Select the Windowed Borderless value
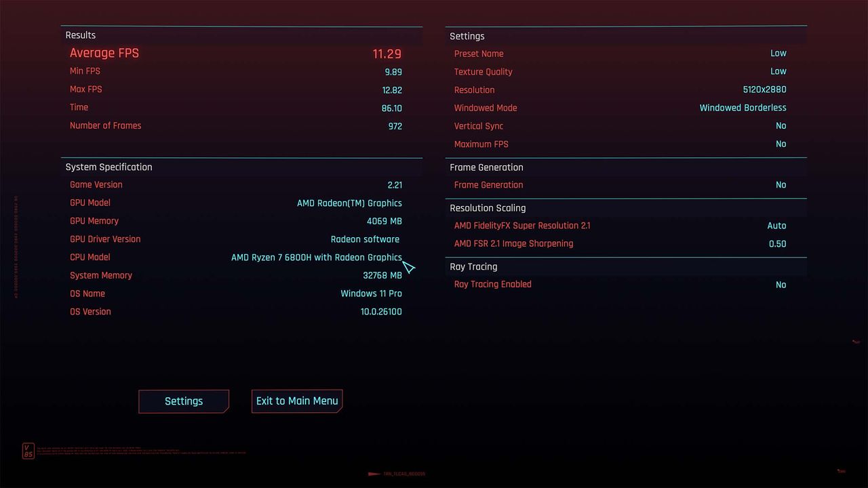 pyautogui.click(x=743, y=108)
